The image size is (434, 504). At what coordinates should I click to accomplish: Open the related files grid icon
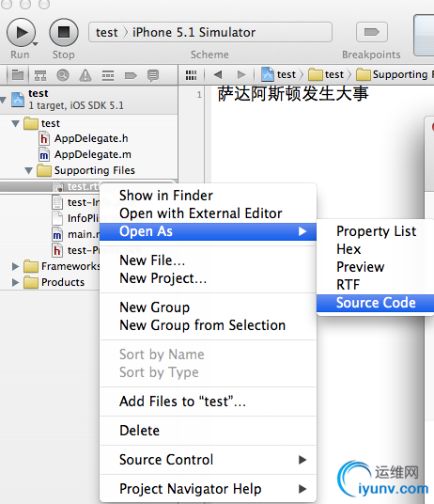pos(191,75)
